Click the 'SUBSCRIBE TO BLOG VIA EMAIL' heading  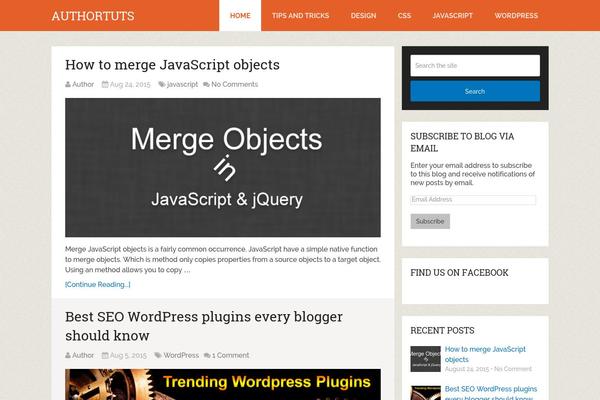tap(462, 142)
